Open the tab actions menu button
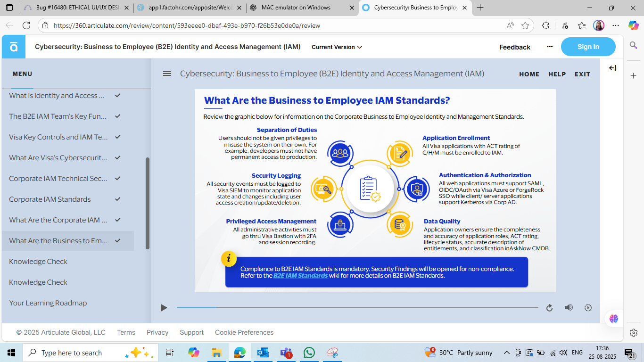Screen dimensions: 644x362 pos(9,8)
